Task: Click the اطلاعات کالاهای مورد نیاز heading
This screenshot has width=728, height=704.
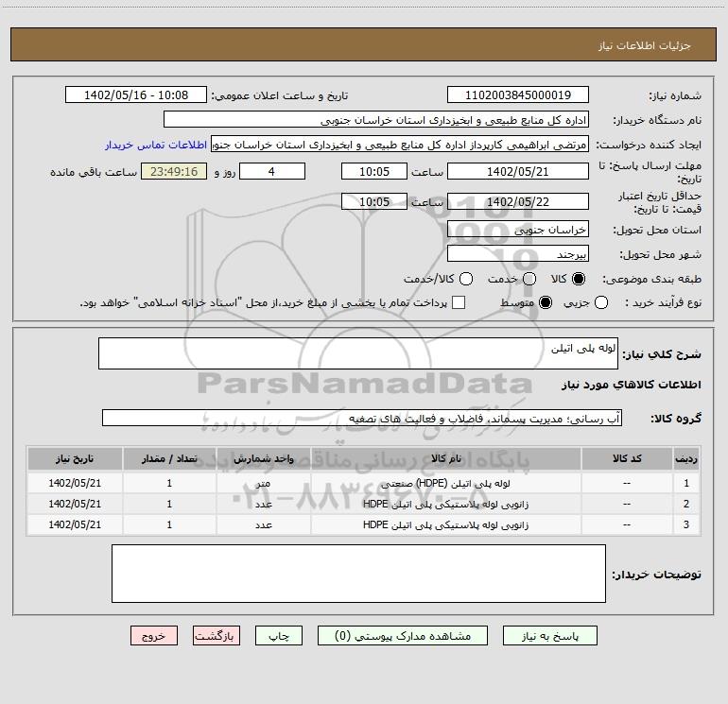Action: click(631, 385)
